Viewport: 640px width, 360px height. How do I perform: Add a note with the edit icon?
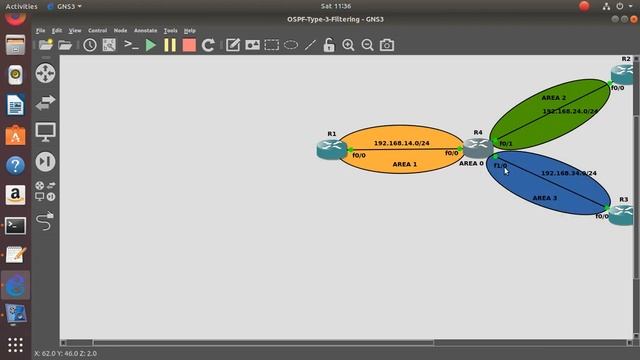pyautogui.click(x=233, y=45)
